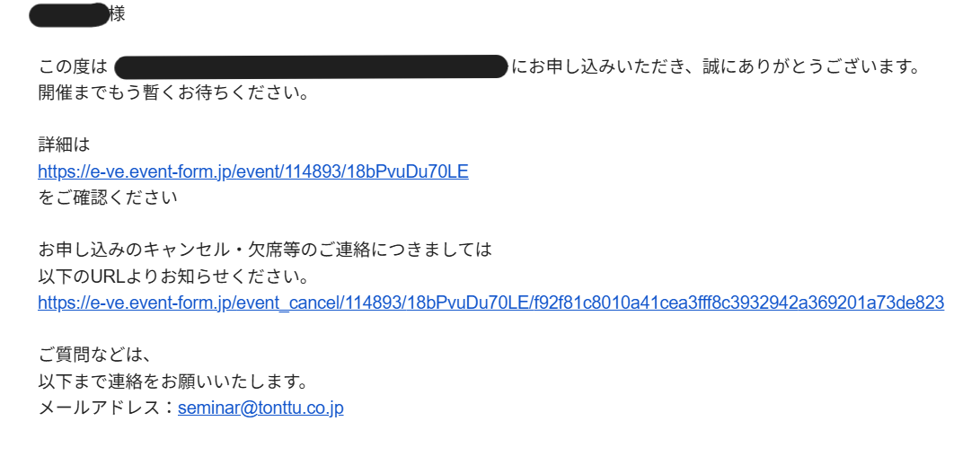This screenshot has height=465, width=980.
Task: Click the "をご確認ください" text line
Action: pyautogui.click(x=108, y=197)
